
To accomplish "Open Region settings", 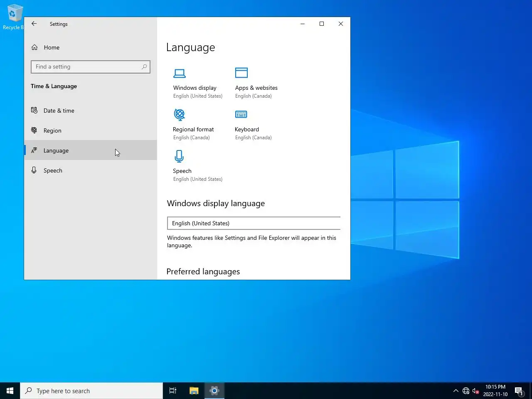I will 91,131.
